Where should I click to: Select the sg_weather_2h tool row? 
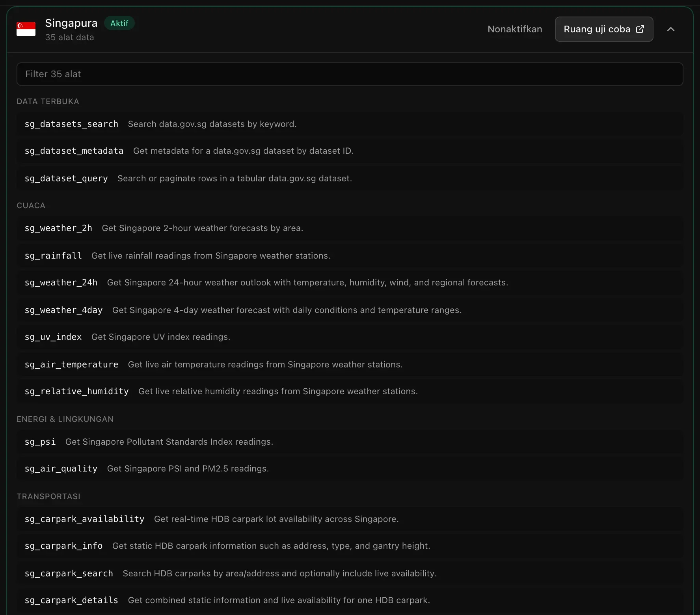(350, 228)
